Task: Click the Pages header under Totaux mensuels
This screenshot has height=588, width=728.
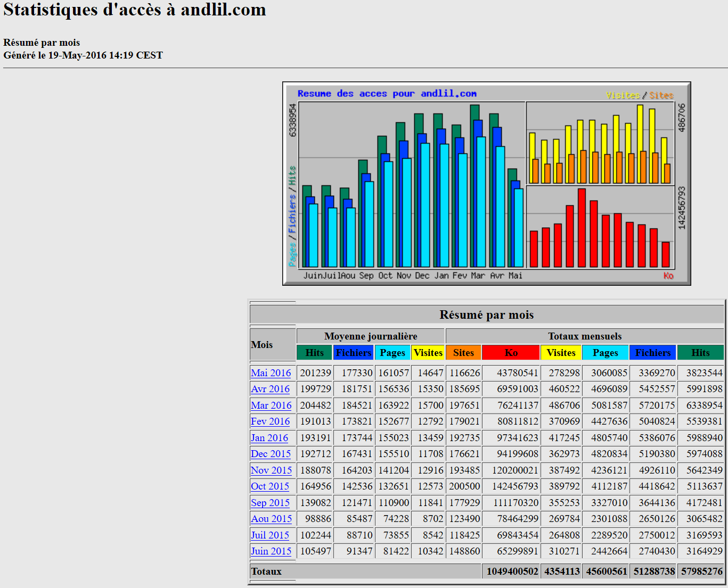Action: click(x=606, y=353)
